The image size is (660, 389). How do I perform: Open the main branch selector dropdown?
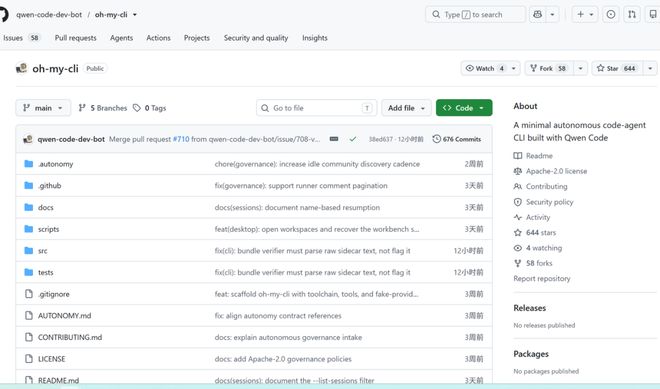pos(43,108)
